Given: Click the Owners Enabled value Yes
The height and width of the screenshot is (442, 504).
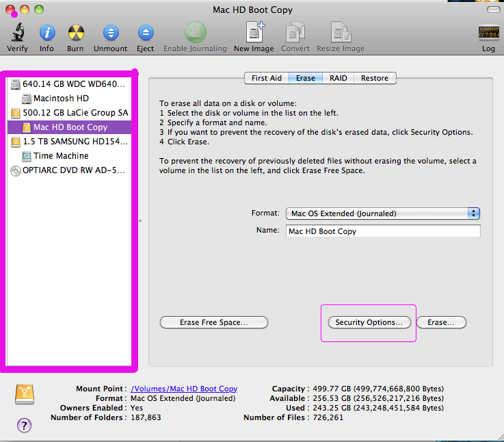Looking at the screenshot, I should pyautogui.click(x=137, y=408).
